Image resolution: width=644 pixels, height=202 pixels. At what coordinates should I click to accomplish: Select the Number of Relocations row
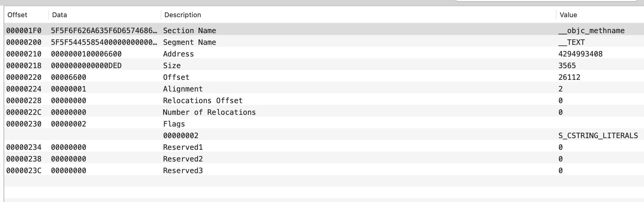point(324,112)
